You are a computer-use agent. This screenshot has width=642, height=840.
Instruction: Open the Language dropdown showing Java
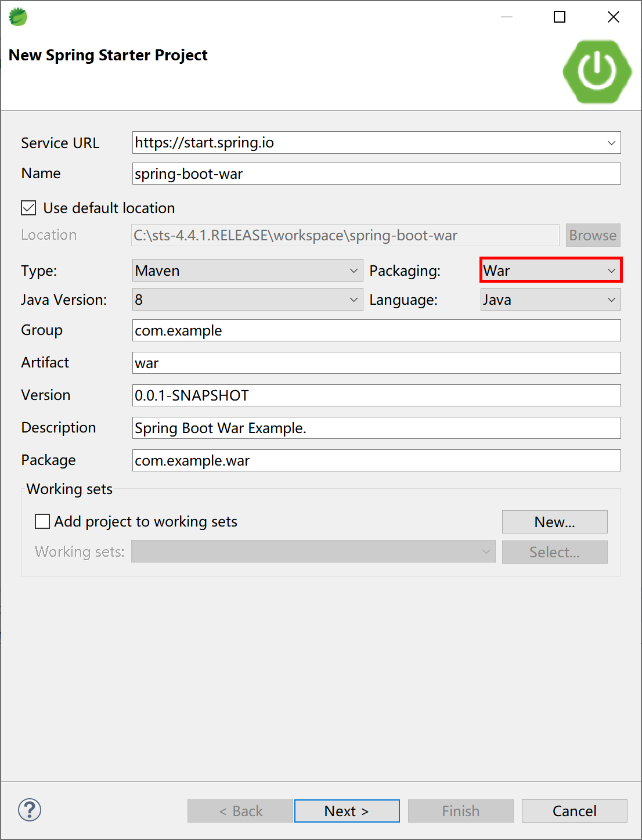550,300
